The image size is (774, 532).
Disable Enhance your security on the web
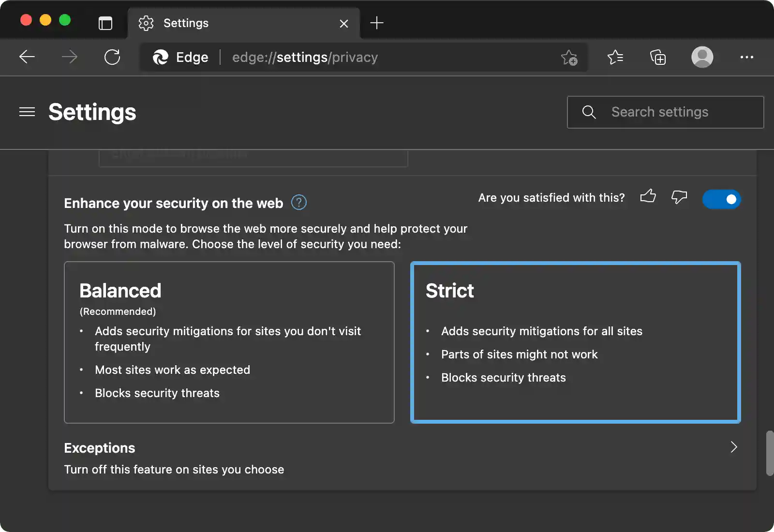coord(721,199)
